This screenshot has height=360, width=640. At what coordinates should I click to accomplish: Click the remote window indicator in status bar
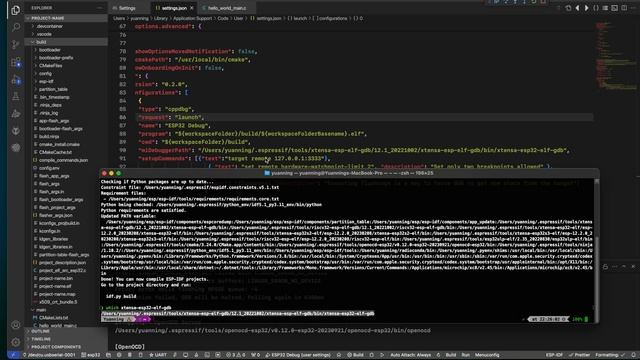(12, 355)
